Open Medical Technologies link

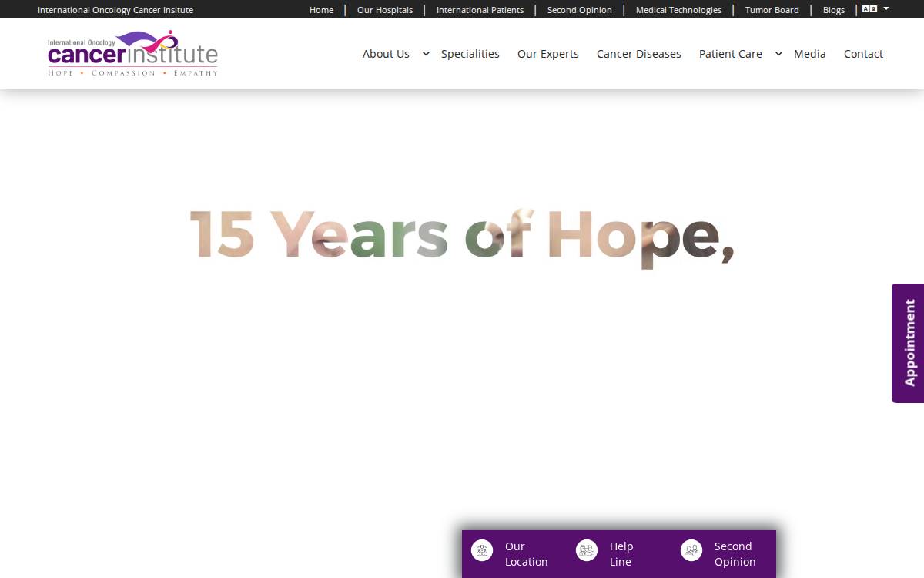pyautogui.click(x=678, y=10)
